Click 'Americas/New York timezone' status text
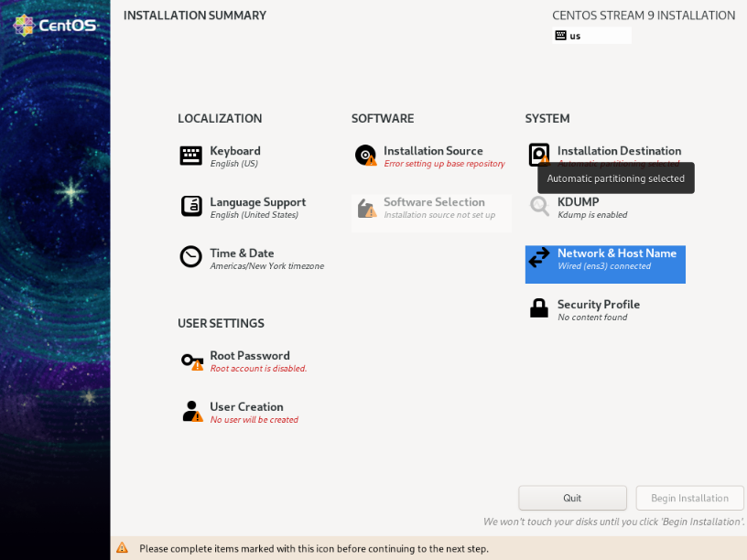The height and width of the screenshot is (560, 747). (267, 266)
